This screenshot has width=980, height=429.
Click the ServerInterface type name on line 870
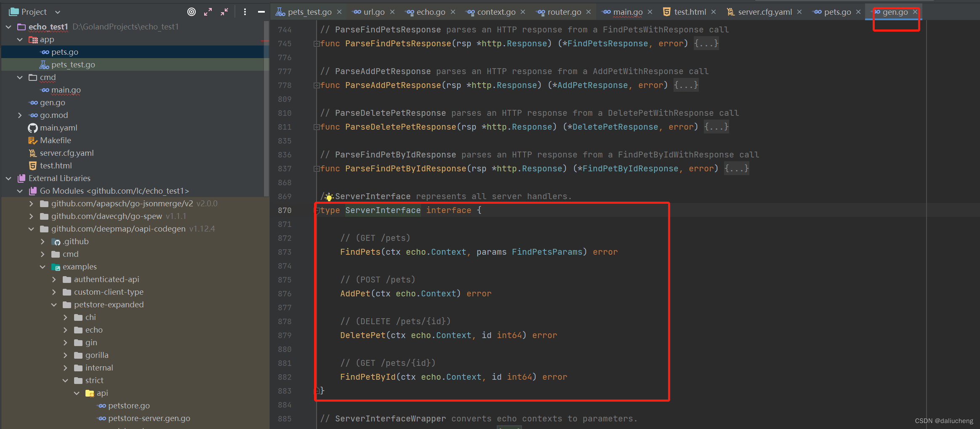[x=383, y=211]
